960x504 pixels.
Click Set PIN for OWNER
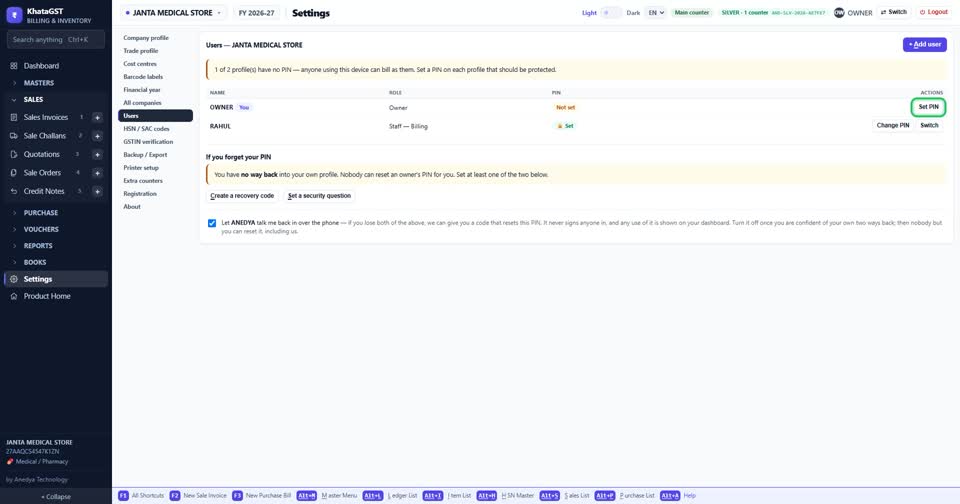(x=928, y=107)
